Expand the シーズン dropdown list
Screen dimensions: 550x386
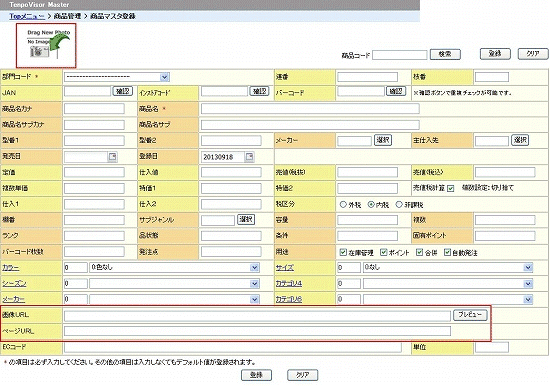[174, 284]
